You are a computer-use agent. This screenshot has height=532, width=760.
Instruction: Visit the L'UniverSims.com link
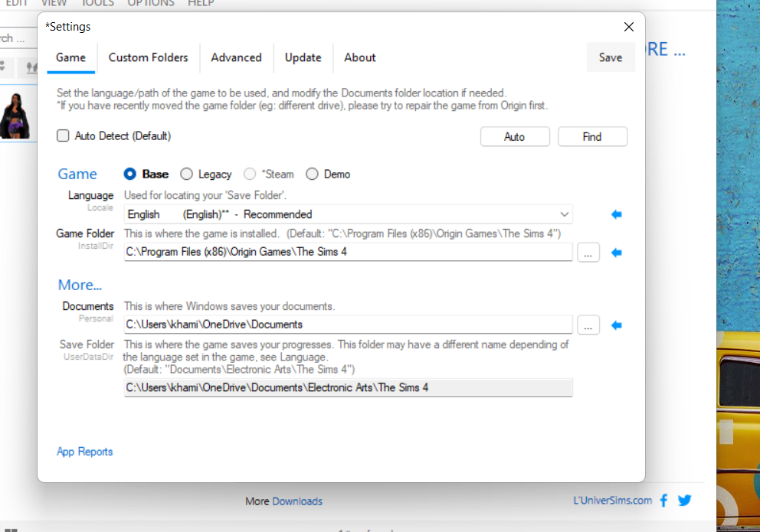613,501
